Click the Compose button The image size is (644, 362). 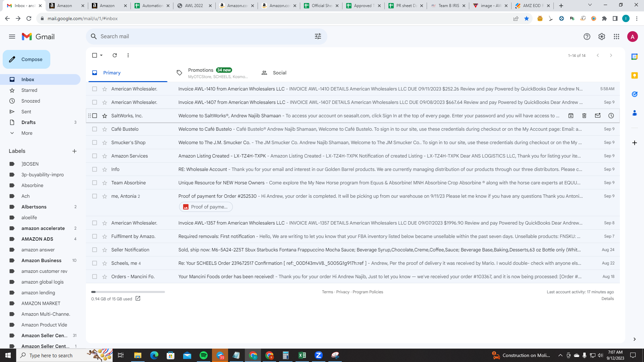coord(26,59)
